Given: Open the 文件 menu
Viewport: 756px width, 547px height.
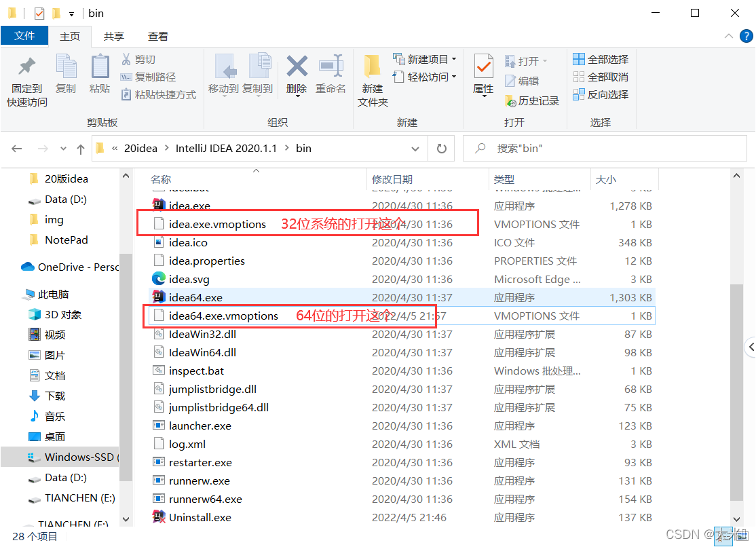Looking at the screenshot, I should 24,36.
